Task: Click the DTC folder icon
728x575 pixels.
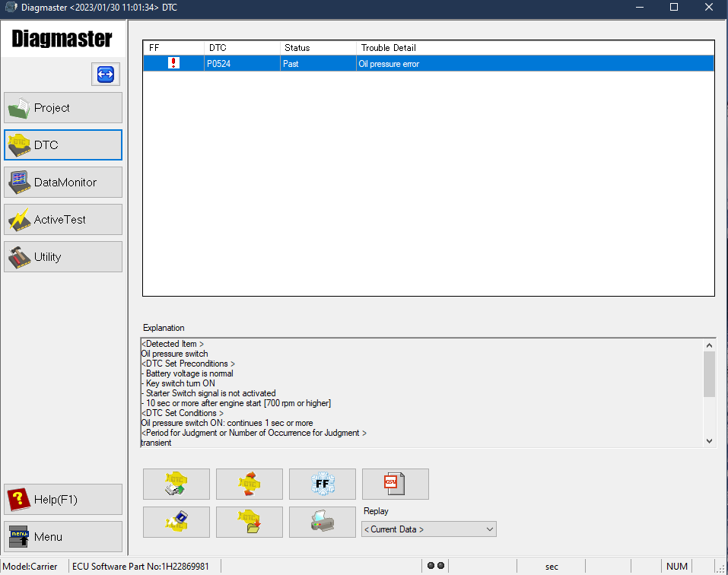Action: coord(250,522)
